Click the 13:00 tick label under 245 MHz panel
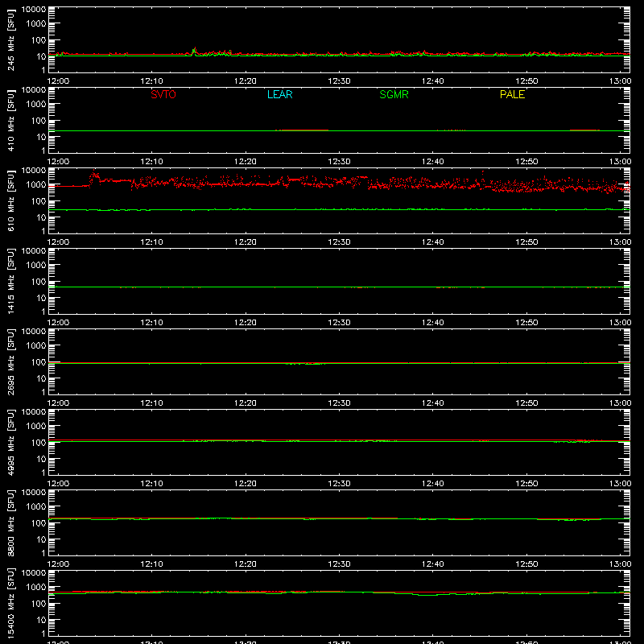 click(x=620, y=81)
